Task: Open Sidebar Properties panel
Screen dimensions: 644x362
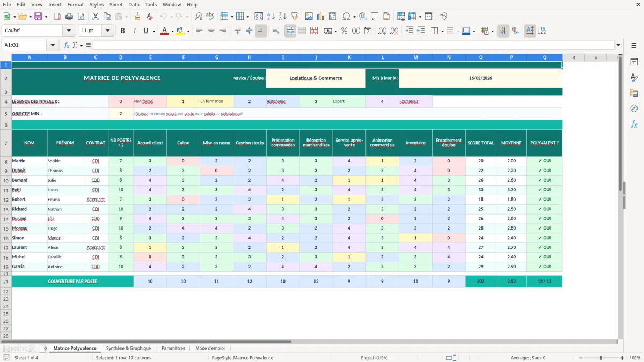Action: (x=634, y=62)
